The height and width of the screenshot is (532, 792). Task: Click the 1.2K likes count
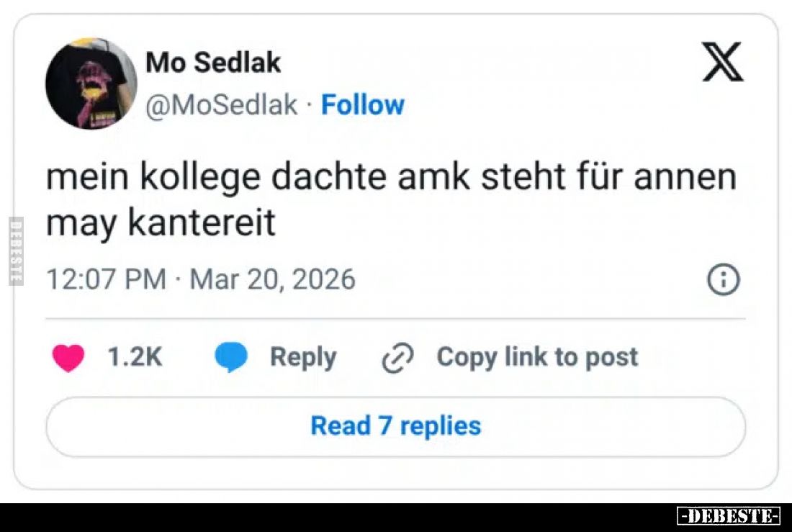click(135, 357)
